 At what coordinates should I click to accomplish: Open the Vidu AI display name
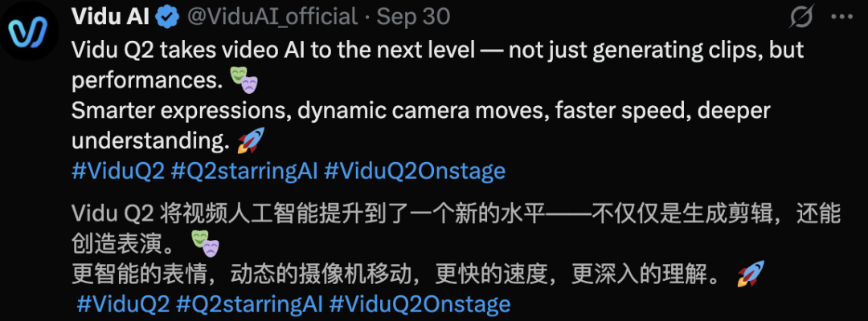111,17
